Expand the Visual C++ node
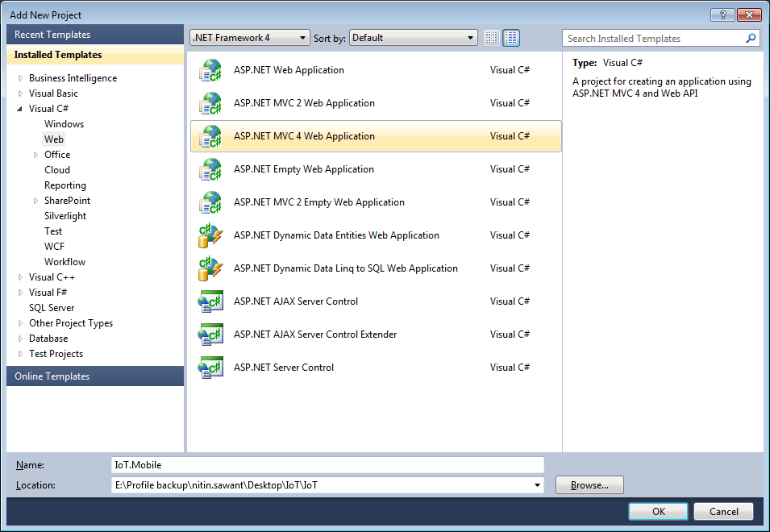 coord(20,277)
